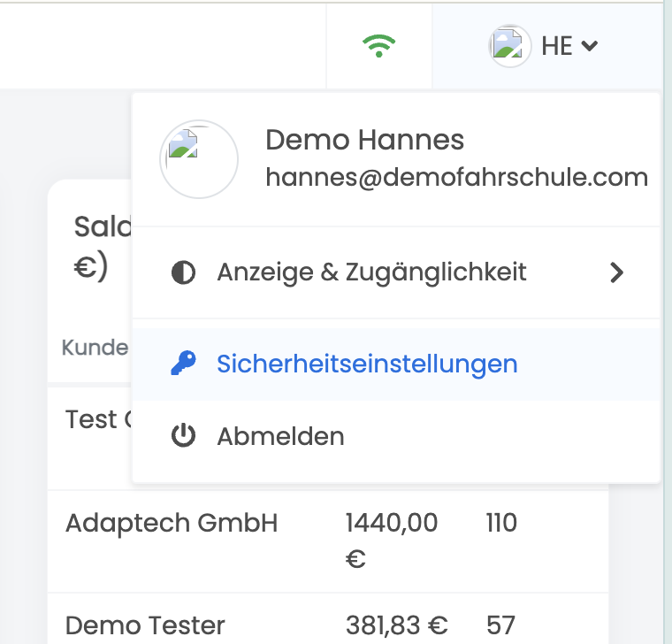Image resolution: width=672 pixels, height=644 pixels.
Task: Click the 381,83 € amount cell
Action: point(396,625)
